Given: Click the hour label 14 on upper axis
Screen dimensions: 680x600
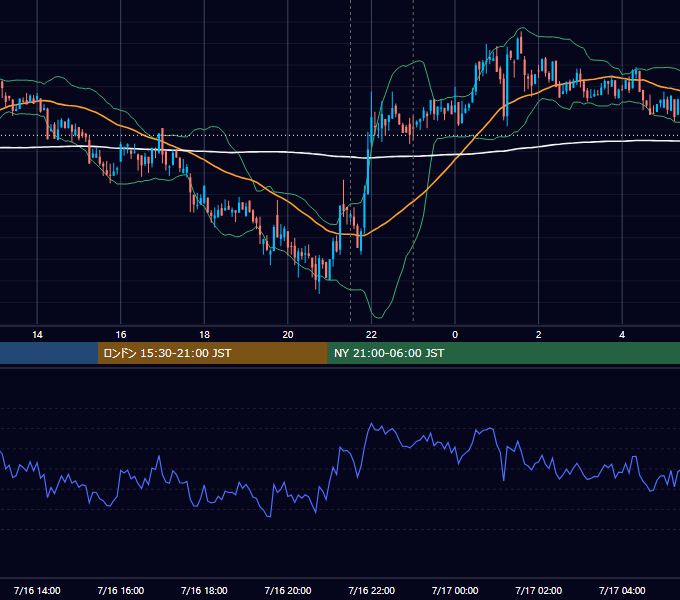Looking at the screenshot, I should click(37, 335).
